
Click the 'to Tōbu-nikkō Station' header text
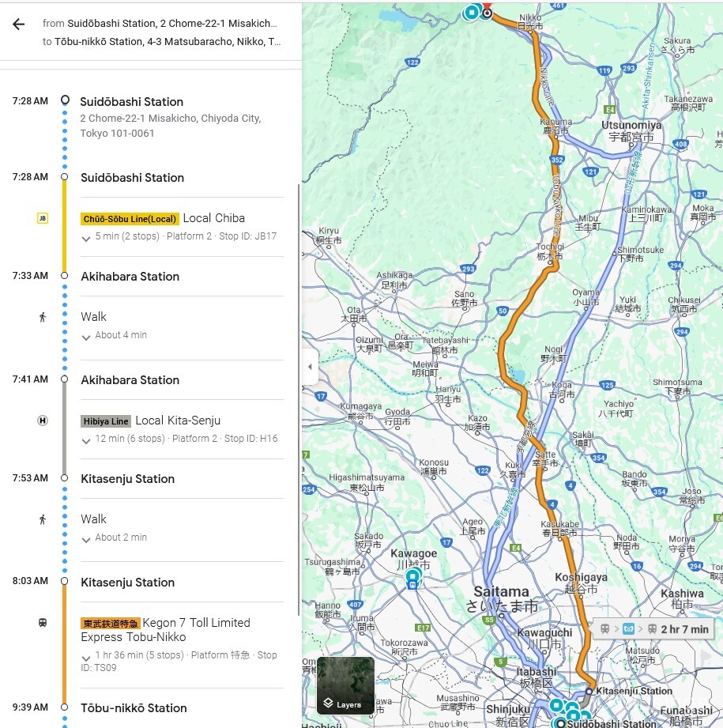tap(161, 42)
